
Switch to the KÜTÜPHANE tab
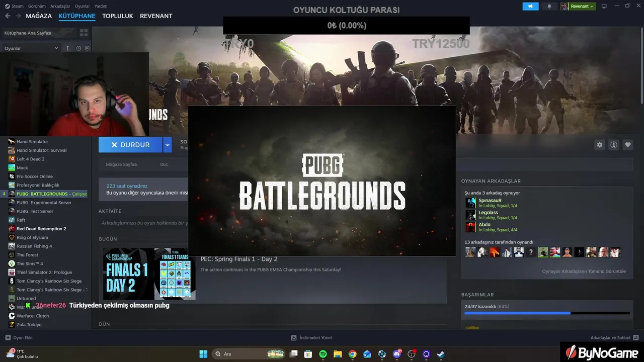pyautogui.click(x=77, y=16)
